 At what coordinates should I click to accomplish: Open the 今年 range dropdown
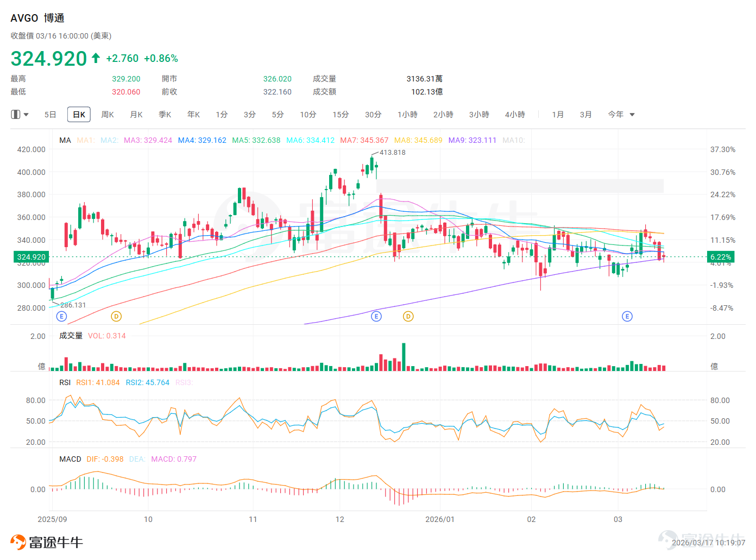pos(621,115)
